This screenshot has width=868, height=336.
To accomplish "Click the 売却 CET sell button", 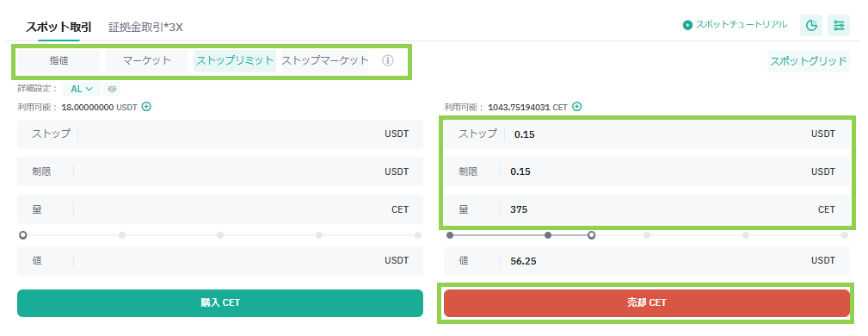I will (647, 302).
